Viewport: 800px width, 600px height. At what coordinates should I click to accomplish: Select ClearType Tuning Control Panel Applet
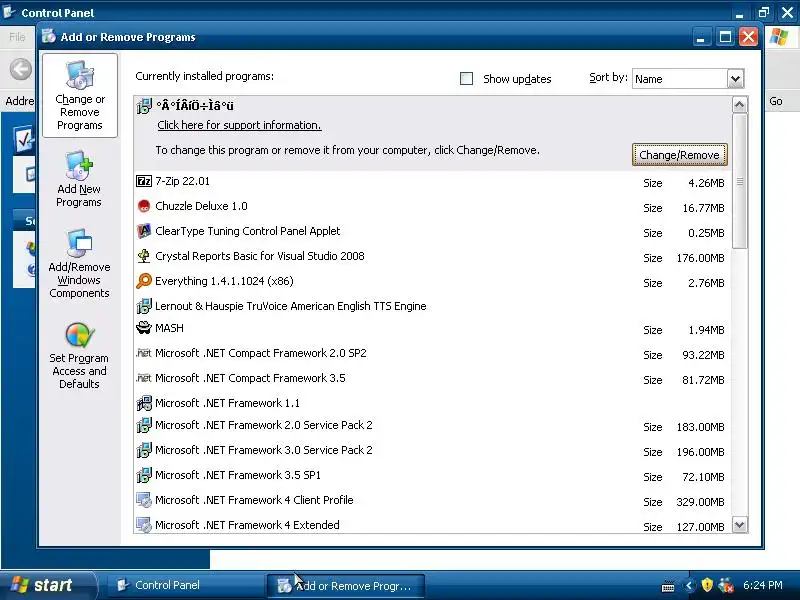pyautogui.click(x=433, y=232)
